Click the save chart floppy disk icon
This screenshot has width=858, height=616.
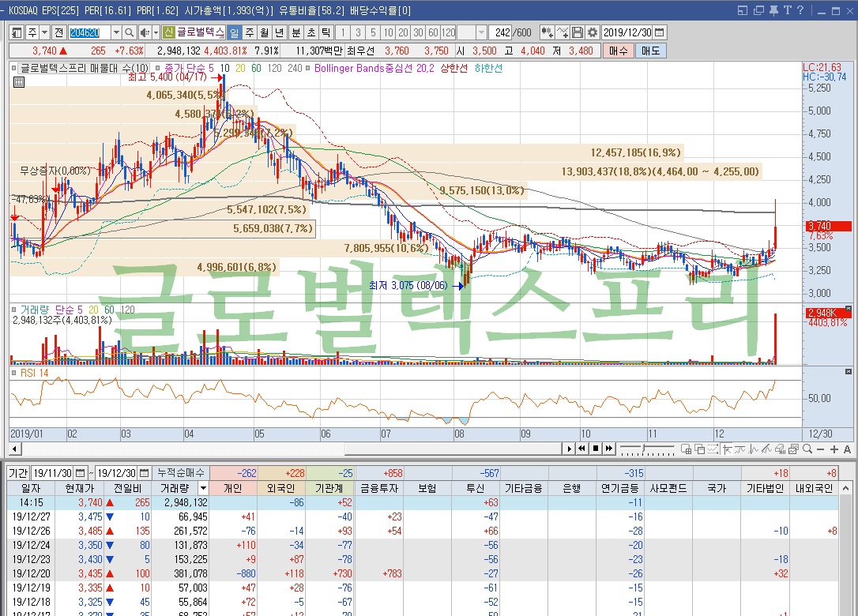(x=578, y=33)
